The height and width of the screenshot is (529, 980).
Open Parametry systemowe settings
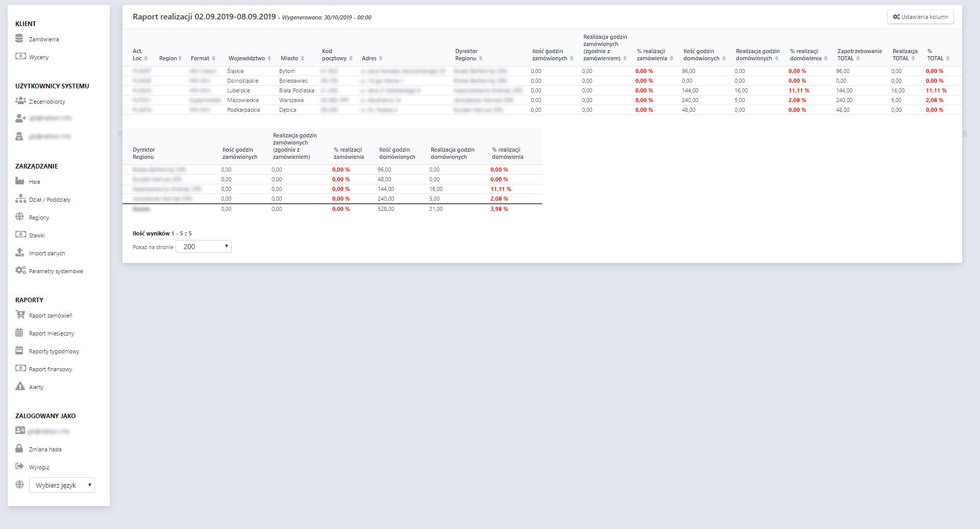pyautogui.click(x=56, y=271)
